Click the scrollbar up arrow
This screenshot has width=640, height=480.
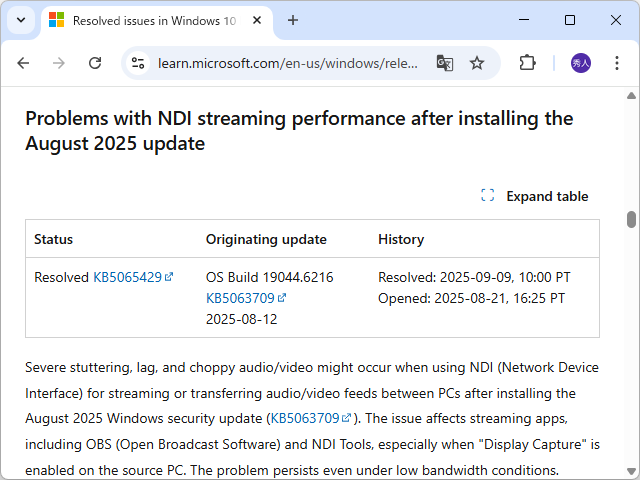click(x=631, y=96)
